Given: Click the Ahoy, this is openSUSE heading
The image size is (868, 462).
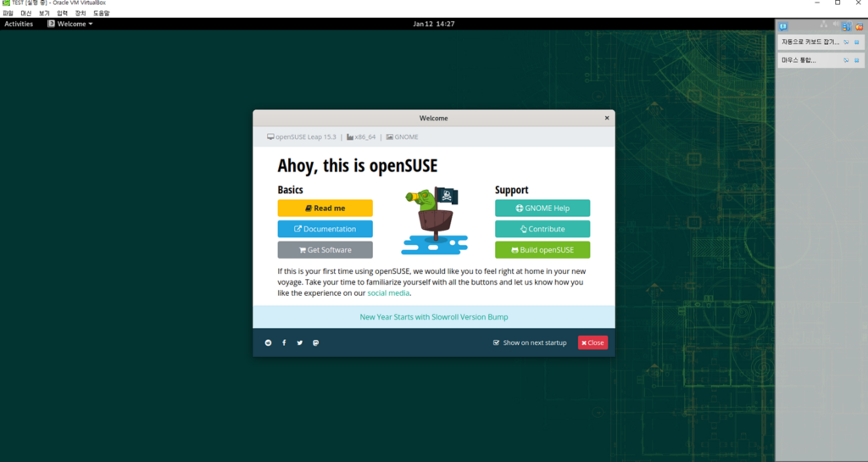Looking at the screenshot, I should point(358,165).
